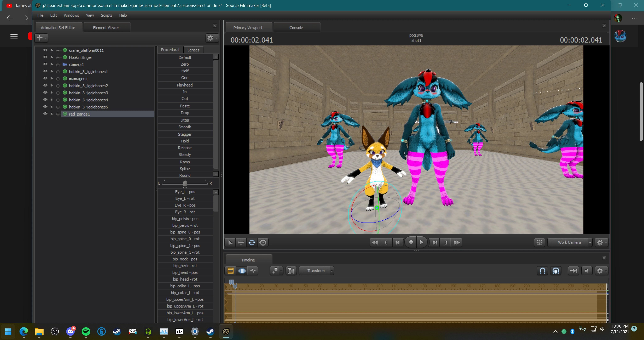
Task: Click the add animation set plus button
Action: 40,38
